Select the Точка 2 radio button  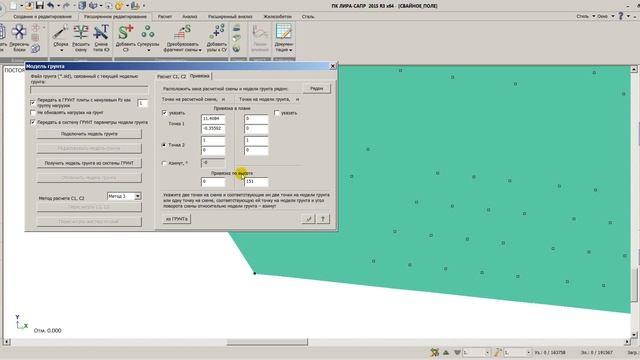pos(164,144)
